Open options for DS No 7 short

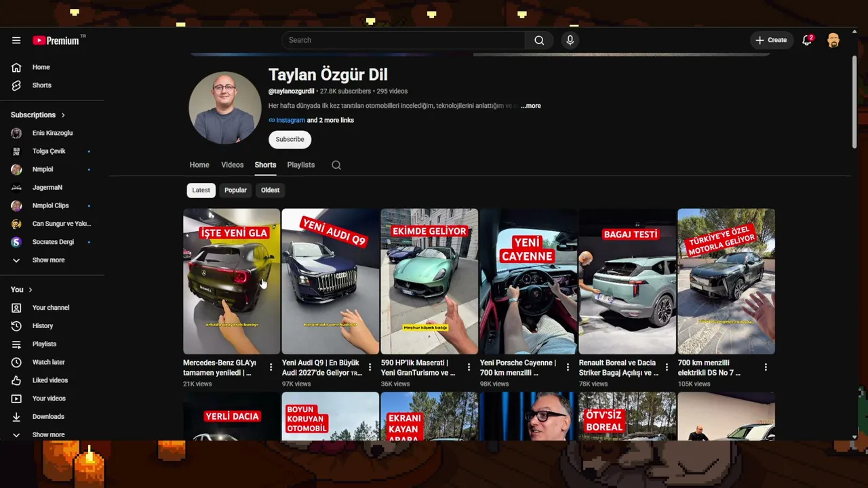coord(766,367)
